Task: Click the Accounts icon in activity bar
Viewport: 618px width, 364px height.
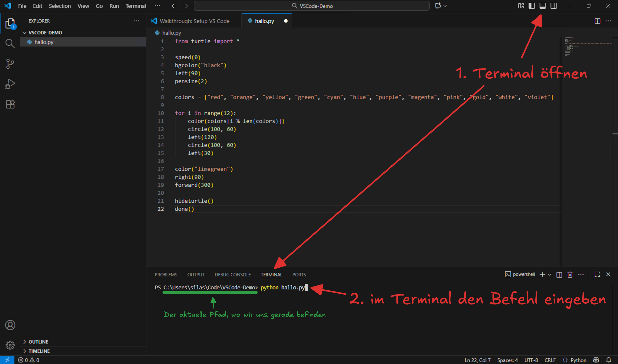Action: [x=10, y=325]
